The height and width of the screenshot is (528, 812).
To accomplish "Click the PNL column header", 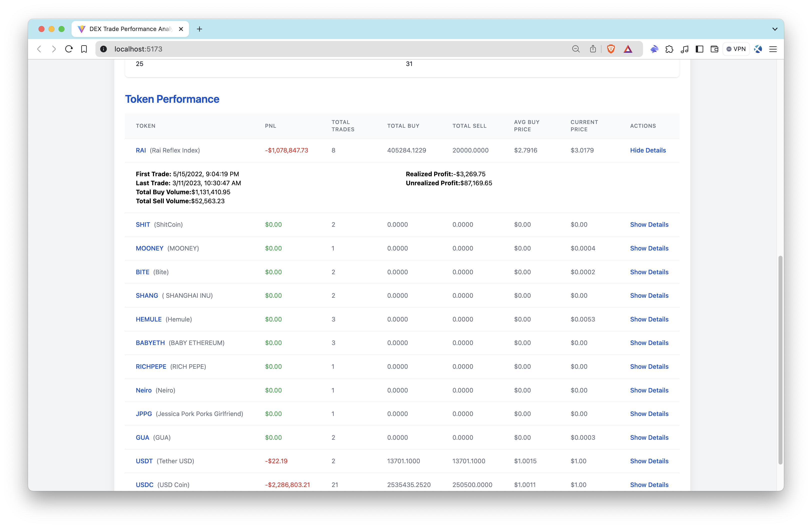I will point(270,126).
